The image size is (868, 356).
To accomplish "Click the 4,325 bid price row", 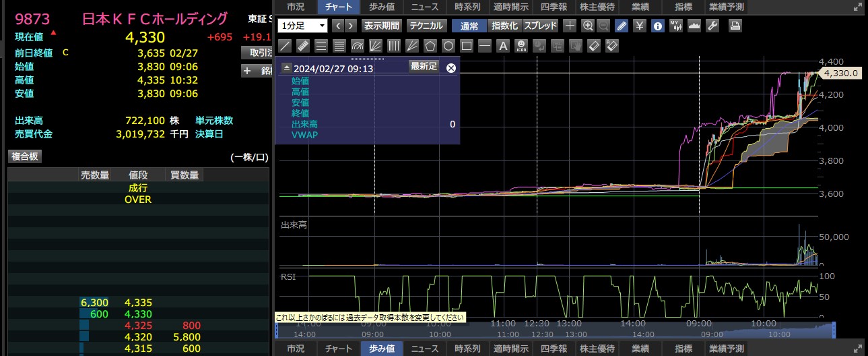I will point(138,325).
